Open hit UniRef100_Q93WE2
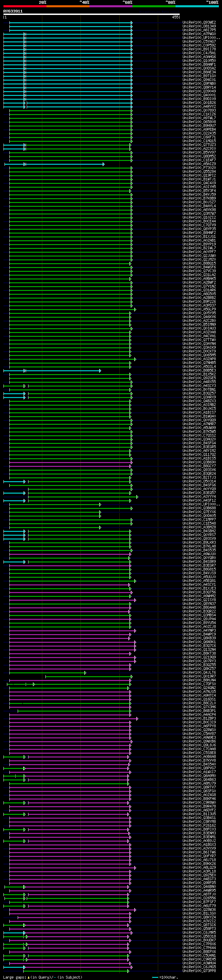Image resolution: width=222 pixels, height=980 pixels. 199,23
